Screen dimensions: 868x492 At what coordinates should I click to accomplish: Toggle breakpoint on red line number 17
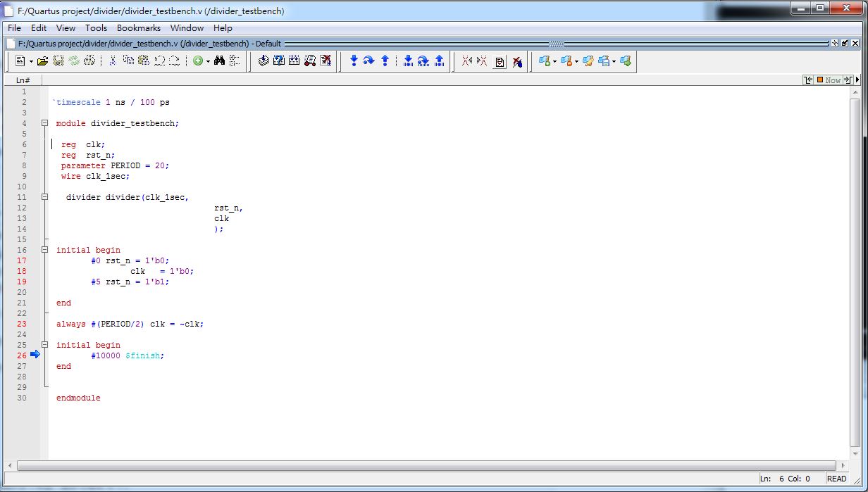click(22, 260)
